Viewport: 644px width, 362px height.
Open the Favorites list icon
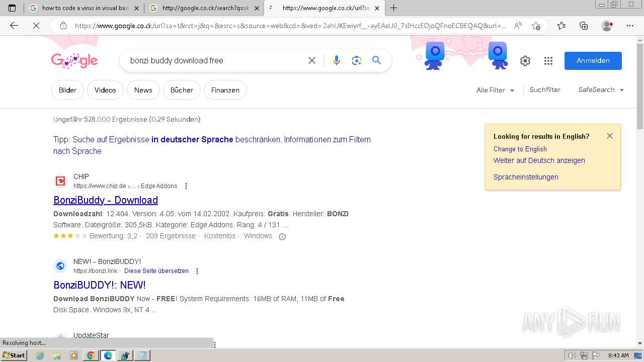tap(561, 26)
